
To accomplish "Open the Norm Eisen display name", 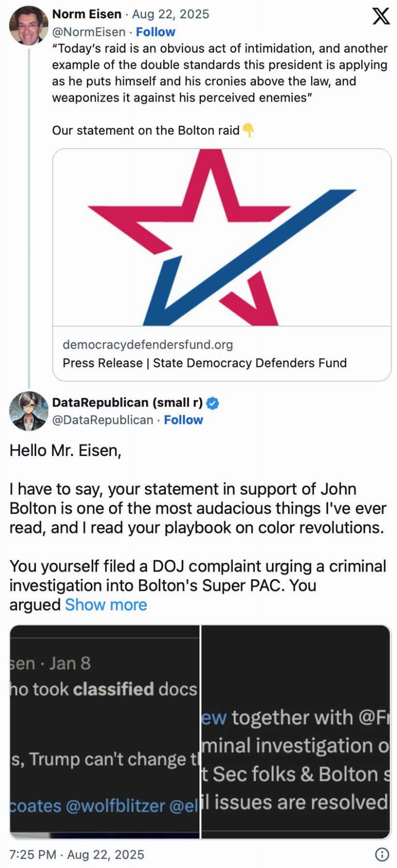I will pyautogui.click(x=87, y=14).
